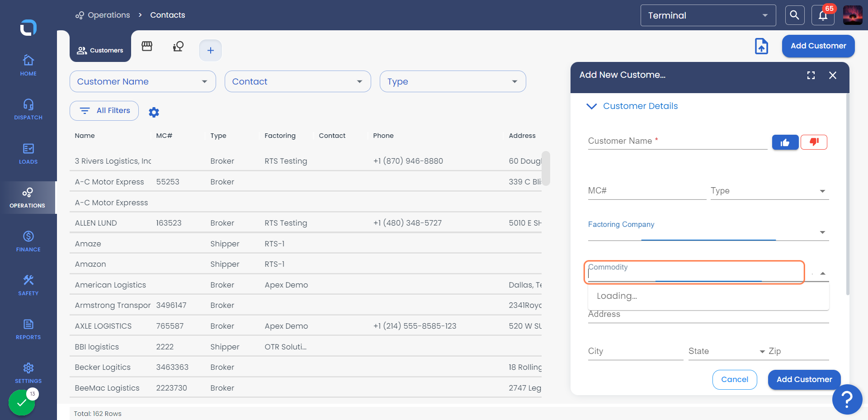
Task: Open Safety section in sidebar
Action: coord(28,285)
